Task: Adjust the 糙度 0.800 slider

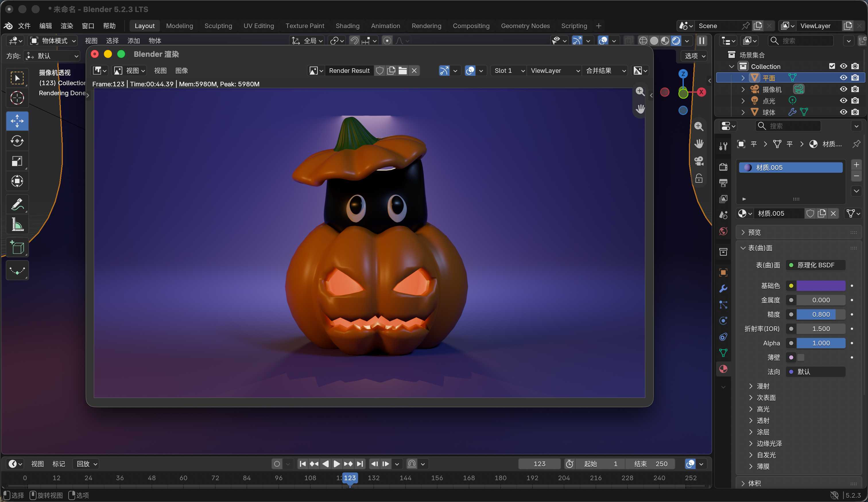Action: 821,314
